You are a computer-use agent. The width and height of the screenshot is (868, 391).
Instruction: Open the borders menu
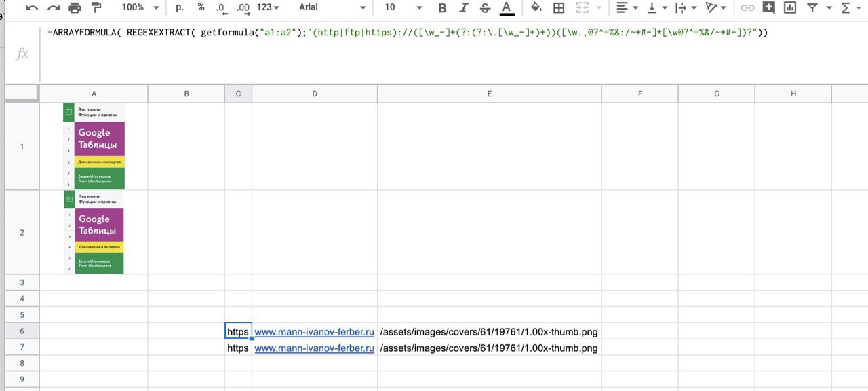[x=559, y=7]
